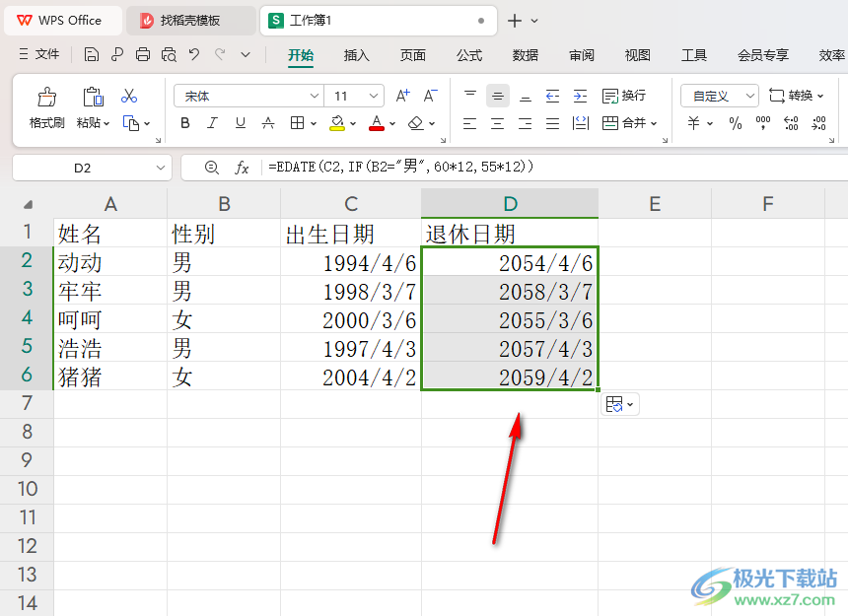The height and width of the screenshot is (616, 848).
Task: Click the Copy icon
Action: pyautogui.click(x=131, y=124)
